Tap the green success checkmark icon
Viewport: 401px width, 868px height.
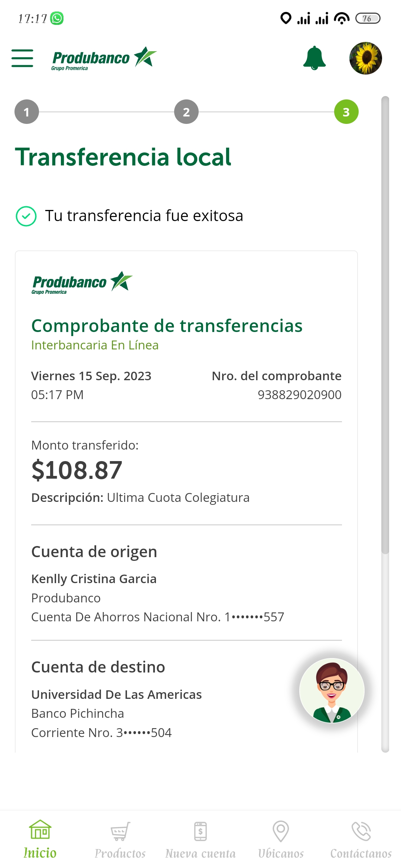(26, 216)
